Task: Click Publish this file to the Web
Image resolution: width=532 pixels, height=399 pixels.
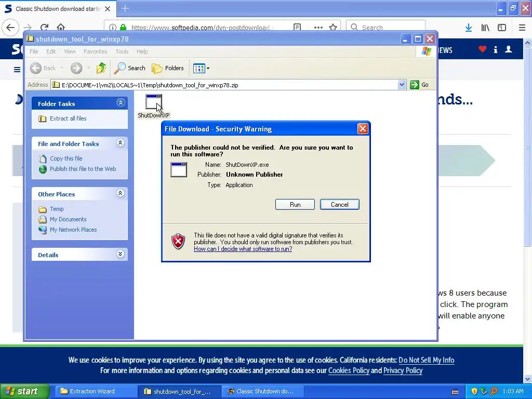Action: pos(83,169)
